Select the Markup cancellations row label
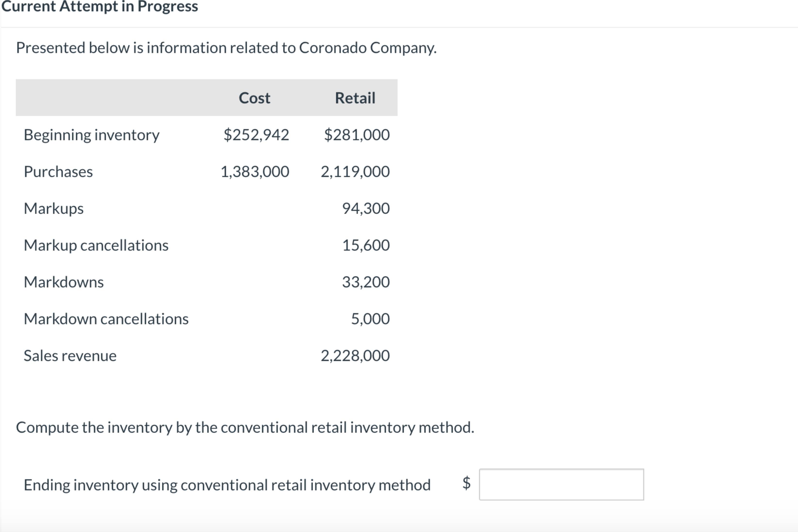 96,245
